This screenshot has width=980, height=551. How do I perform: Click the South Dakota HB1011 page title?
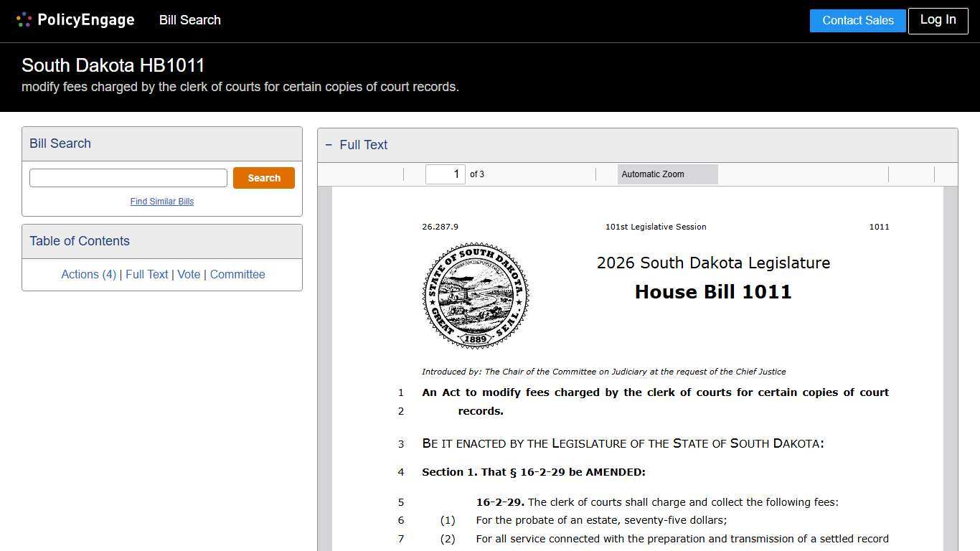pyautogui.click(x=113, y=65)
